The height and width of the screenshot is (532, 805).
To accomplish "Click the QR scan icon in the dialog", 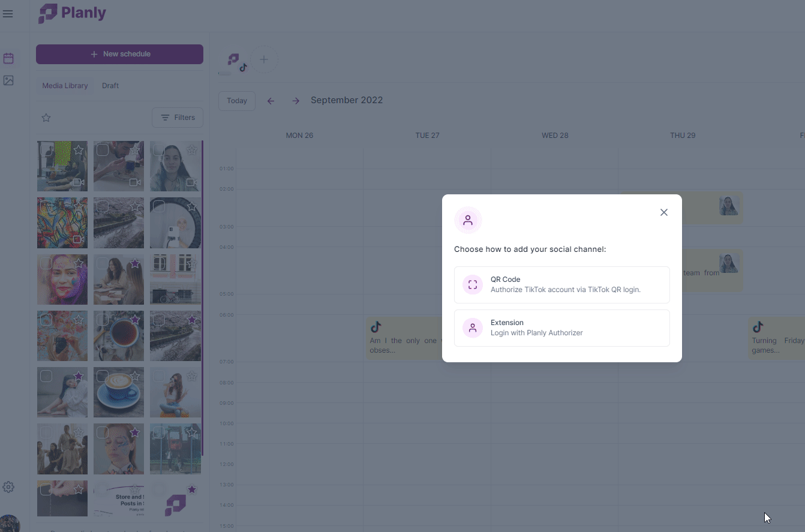I will [x=473, y=285].
